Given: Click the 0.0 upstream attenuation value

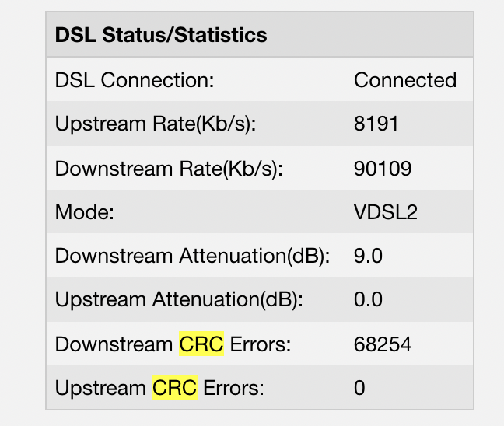Looking at the screenshot, I should [x=368, y=300].
